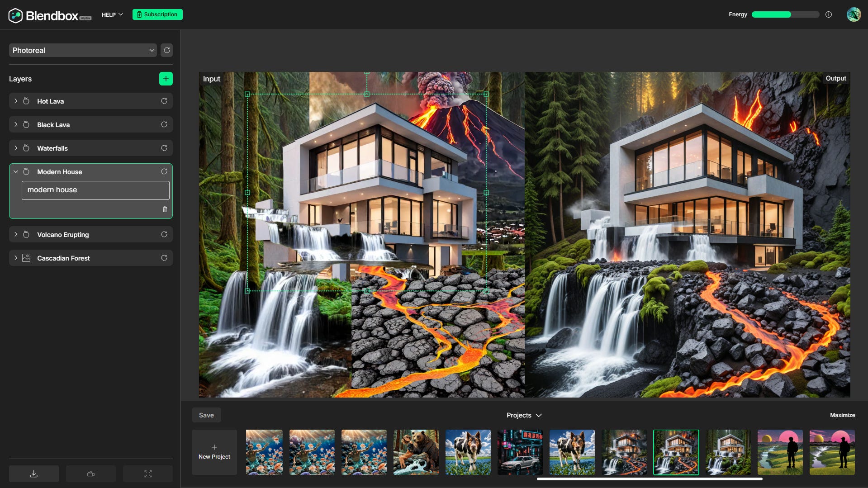This screenshot has height=488, width=868.
Task: Click the video camera icon button
Action: (x=91, y=474)
